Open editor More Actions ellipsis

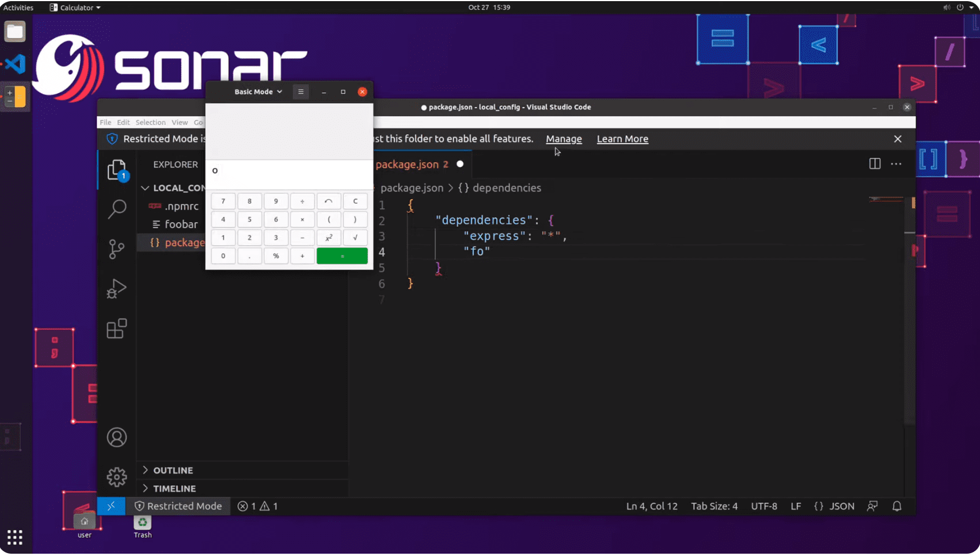pyautogui.click(x=897, y=164)
